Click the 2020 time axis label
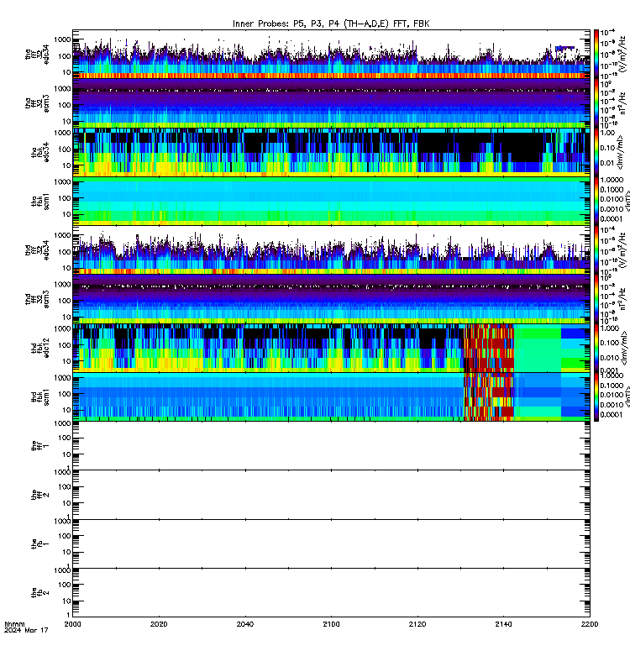The height and width of the screenshot is (672, 630). point(159,624)
